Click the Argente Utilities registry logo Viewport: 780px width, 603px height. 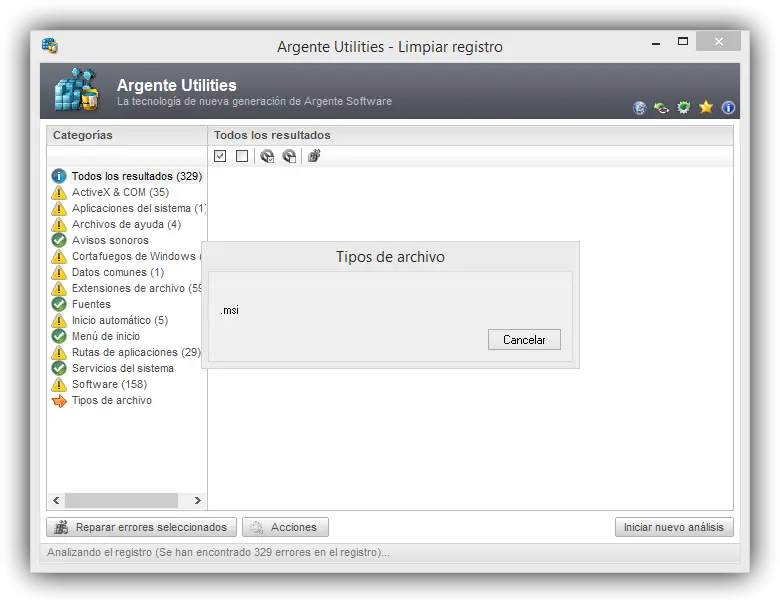(x=77, y=90)
